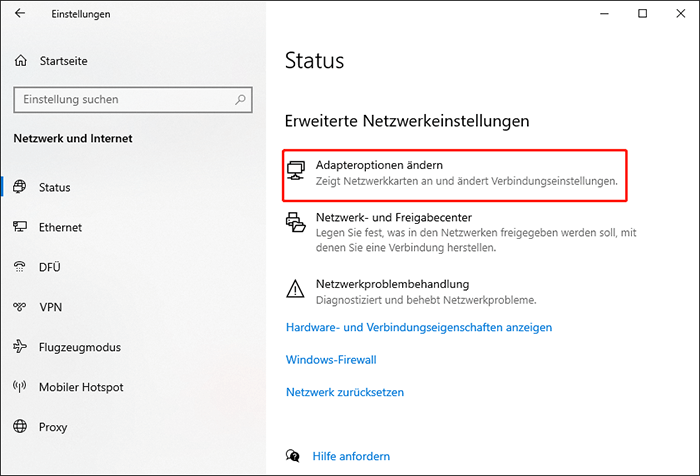700x476 pixels.
Task: Click the search magnifier icon
Action: (240, 100)
